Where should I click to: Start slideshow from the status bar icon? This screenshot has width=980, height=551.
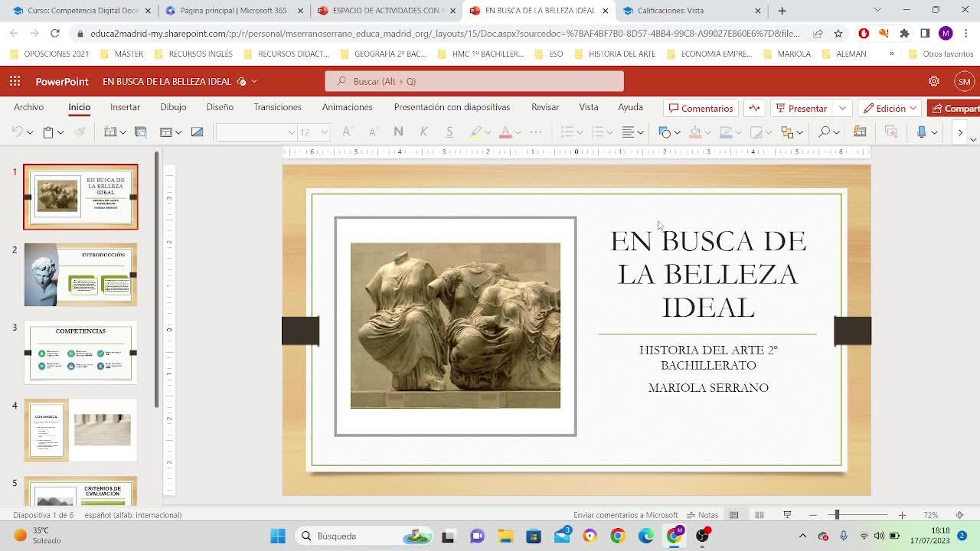click(x=786, y=515)
